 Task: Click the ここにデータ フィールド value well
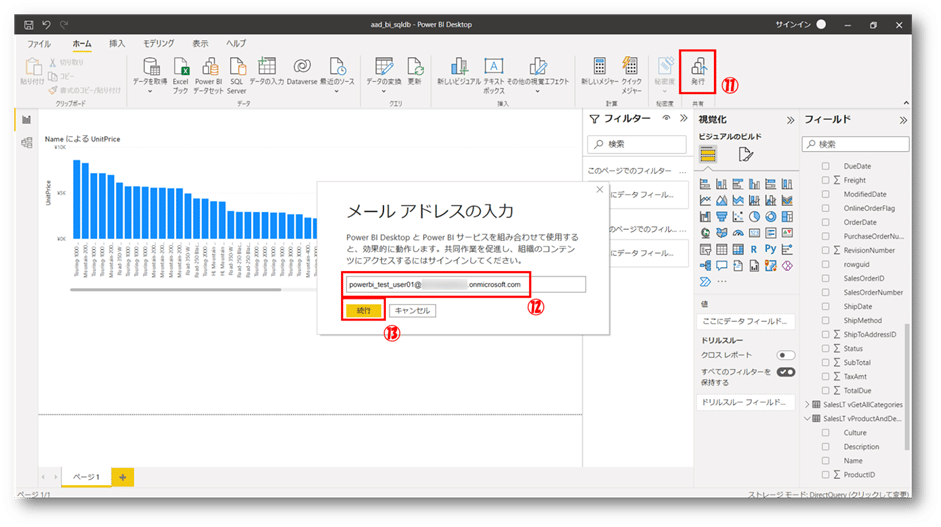[x=745, y=321]
